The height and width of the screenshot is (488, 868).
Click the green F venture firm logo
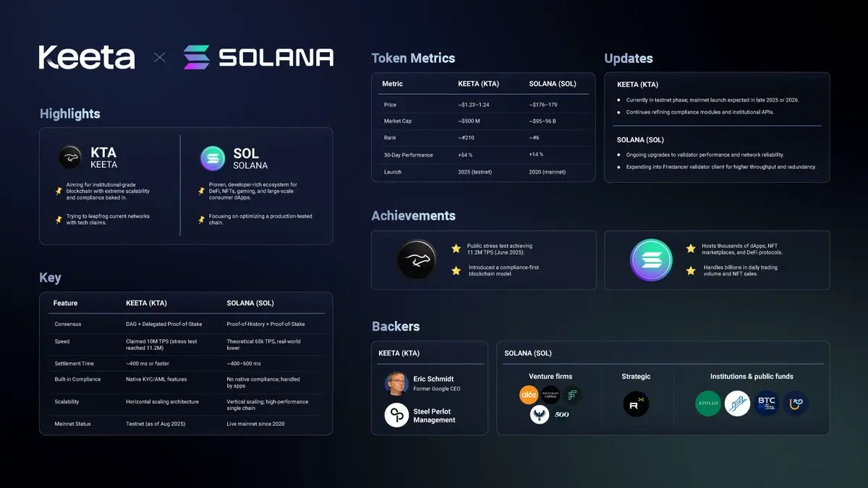click(571, 395)
